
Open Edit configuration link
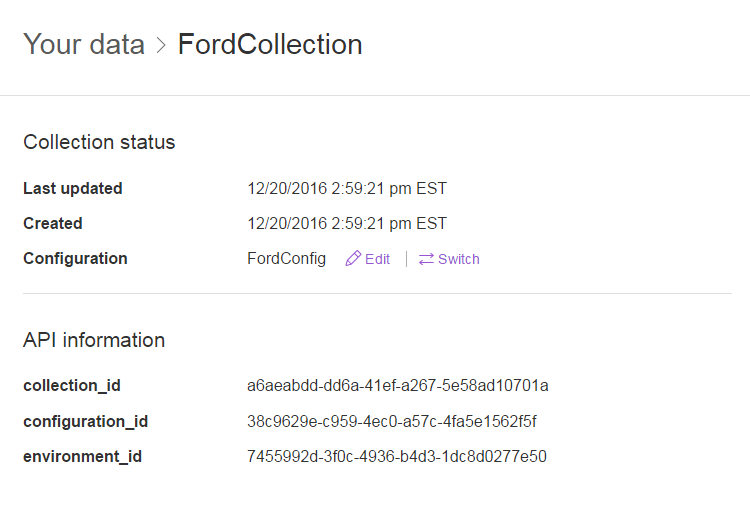pos(367,259)
